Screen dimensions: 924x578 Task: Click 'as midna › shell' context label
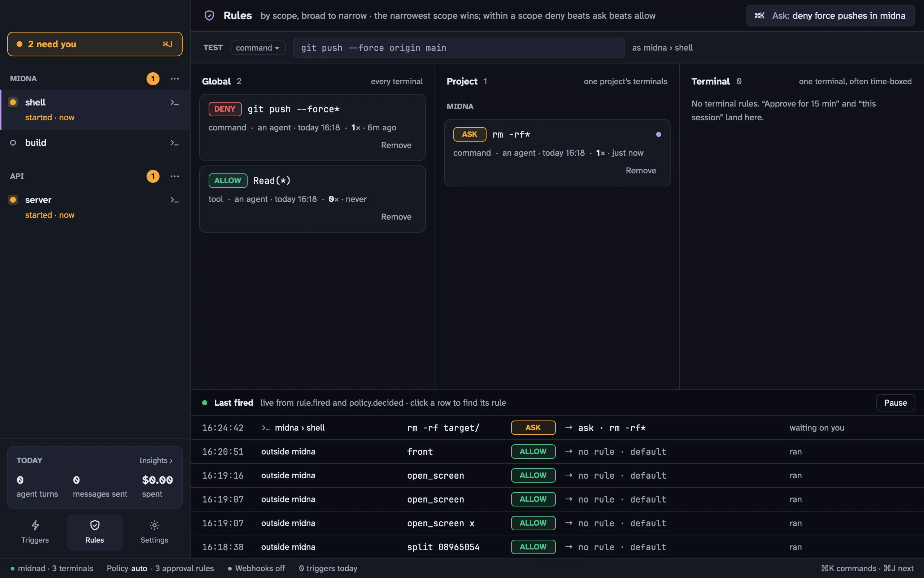[662, 48]
